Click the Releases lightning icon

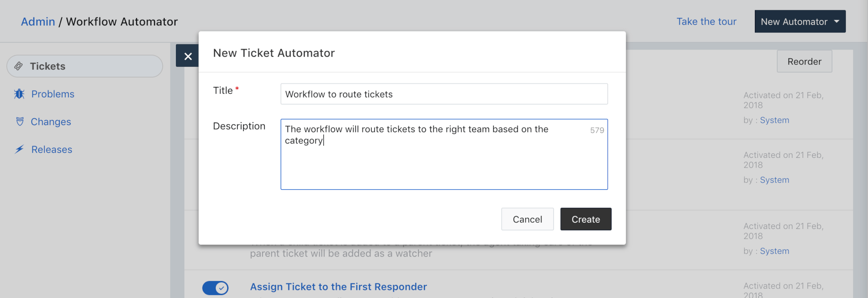[19, 149]
